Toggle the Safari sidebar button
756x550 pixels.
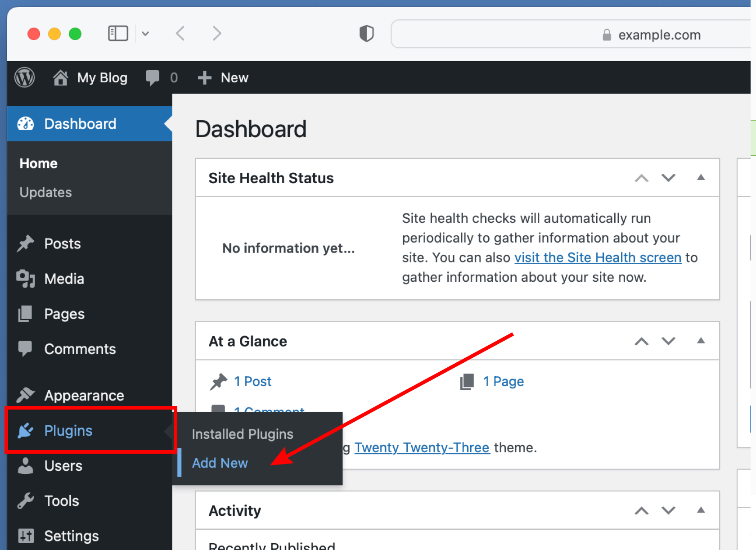[x=118, y=33]
